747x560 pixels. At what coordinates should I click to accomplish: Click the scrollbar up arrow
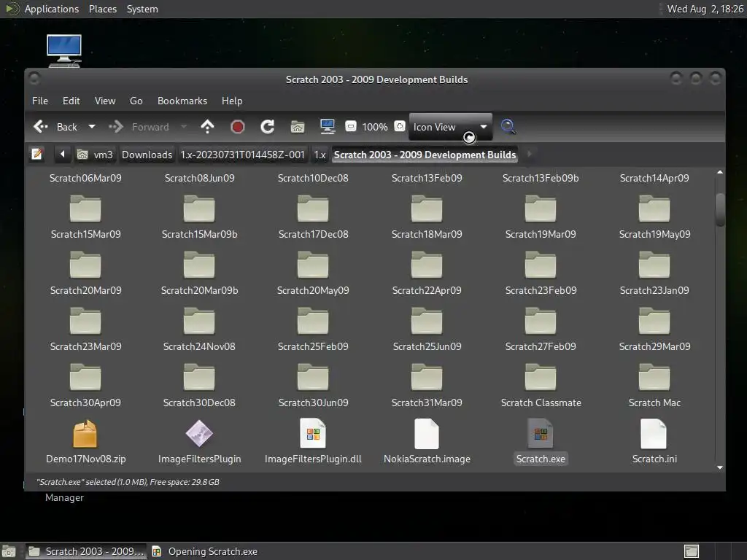pos(720,172)
